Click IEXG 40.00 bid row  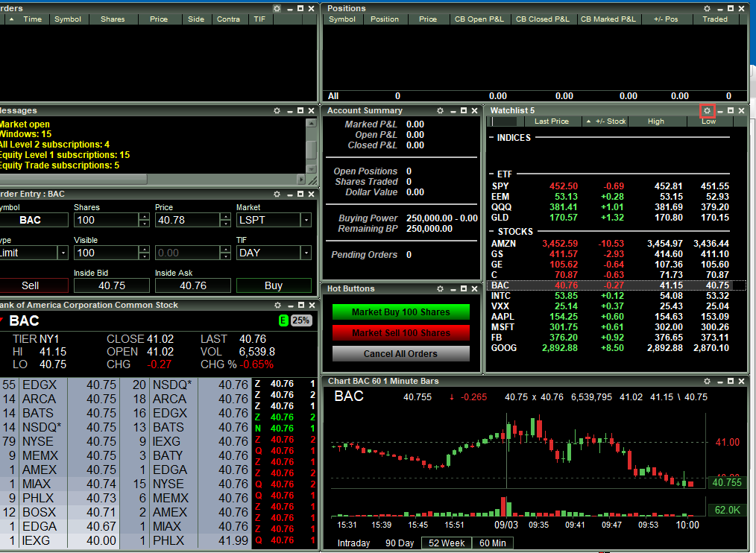click(x=60, y=540)
